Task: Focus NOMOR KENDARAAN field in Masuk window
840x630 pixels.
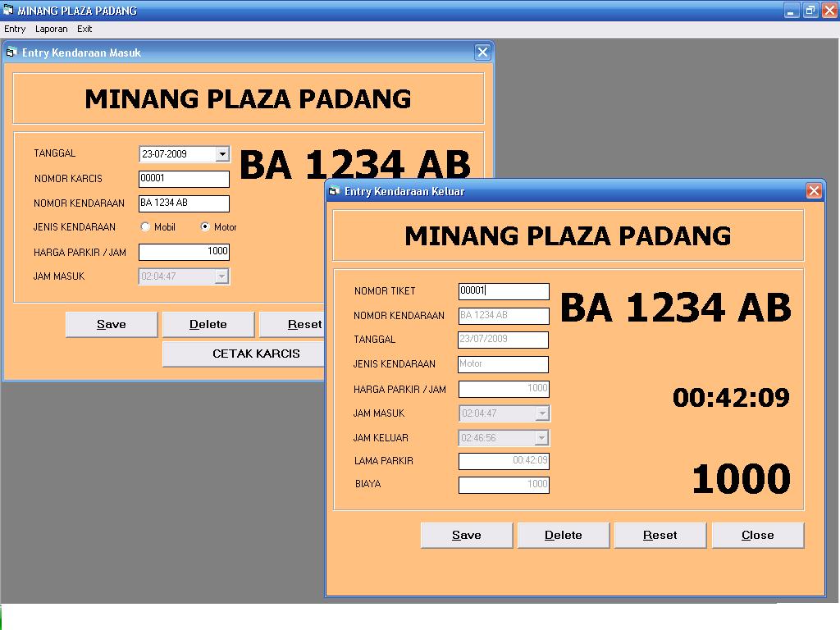Action: coord(184,203)
